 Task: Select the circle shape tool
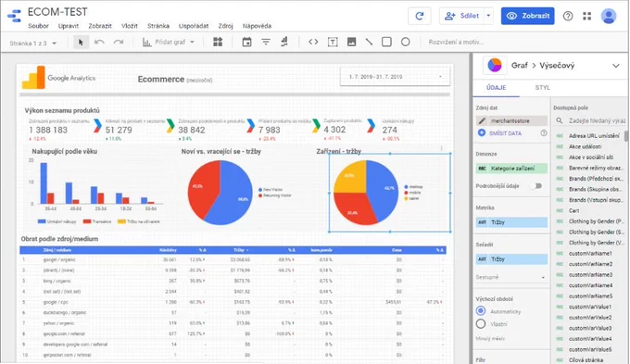tap(406, 42)
